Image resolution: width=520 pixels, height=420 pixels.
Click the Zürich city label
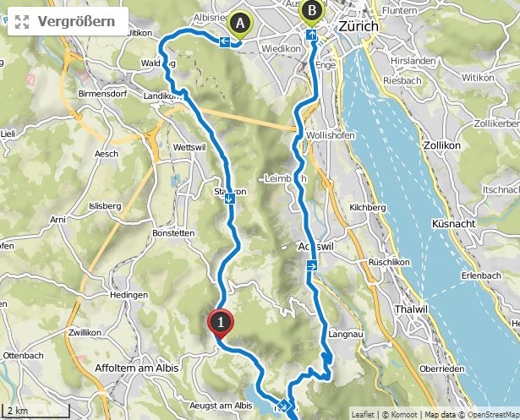[x=359, y=26]
